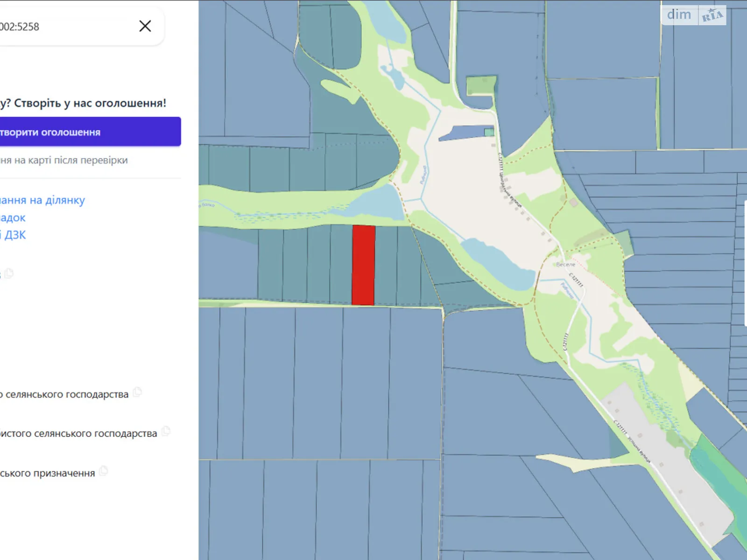
Task: Copy the 'ського призначення' category text
Action: (104, 471)
